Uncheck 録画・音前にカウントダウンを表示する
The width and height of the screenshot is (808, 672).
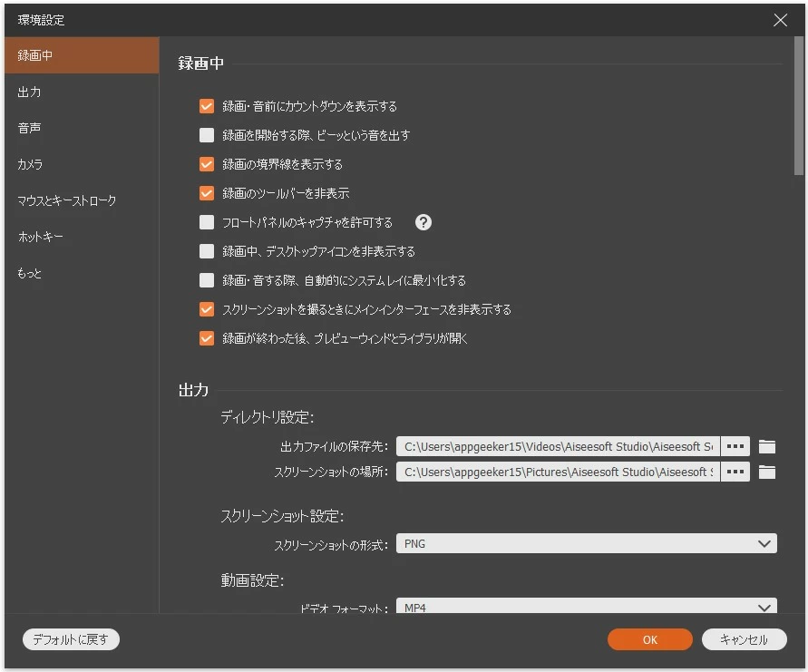tap(207, 106)
